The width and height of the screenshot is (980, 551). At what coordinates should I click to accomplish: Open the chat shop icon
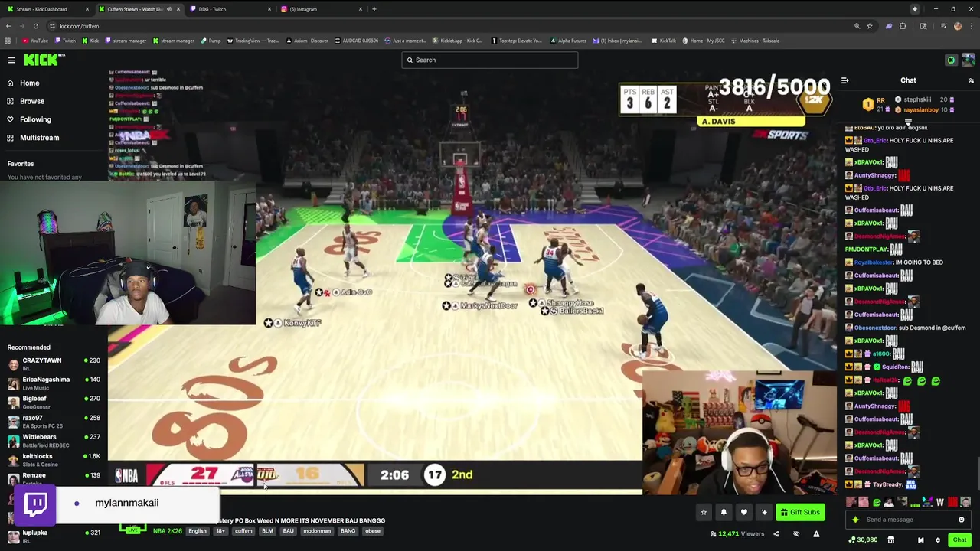pyautogui.click(x=890, y=540)
